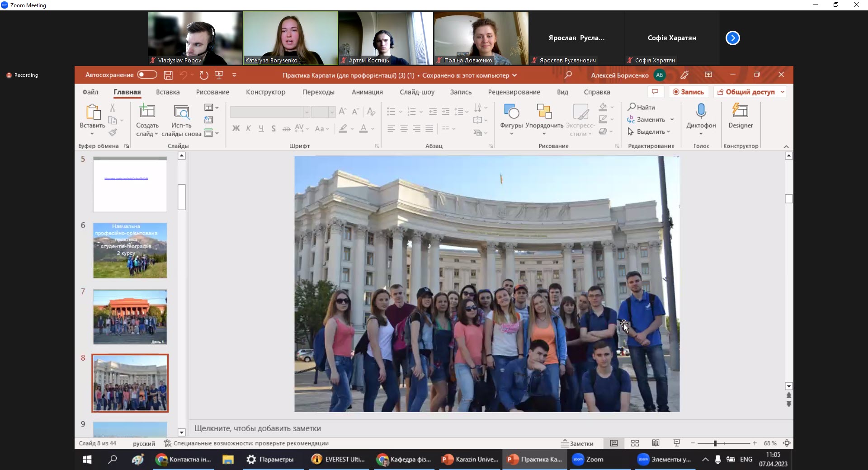Image resolution: width=868 pixels, height=470 pixels.
Task: Adjust the zoom slider handle
Action: click(715, 443)
